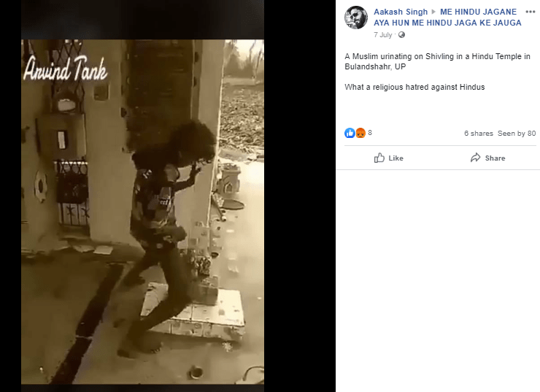Click the caption mentioning Bulandshahr, UP
Viewport: 540px width, 392px height.
pyautogui.click(x=437, y=61)
